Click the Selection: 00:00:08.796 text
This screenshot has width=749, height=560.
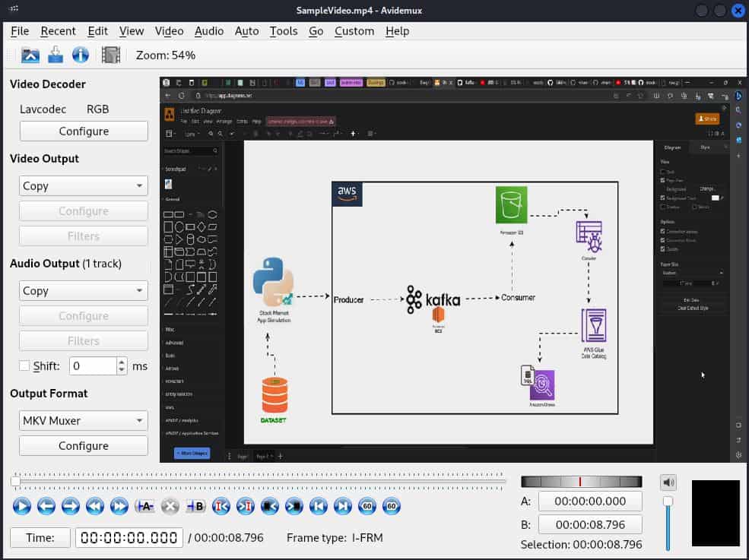(582, 545)
